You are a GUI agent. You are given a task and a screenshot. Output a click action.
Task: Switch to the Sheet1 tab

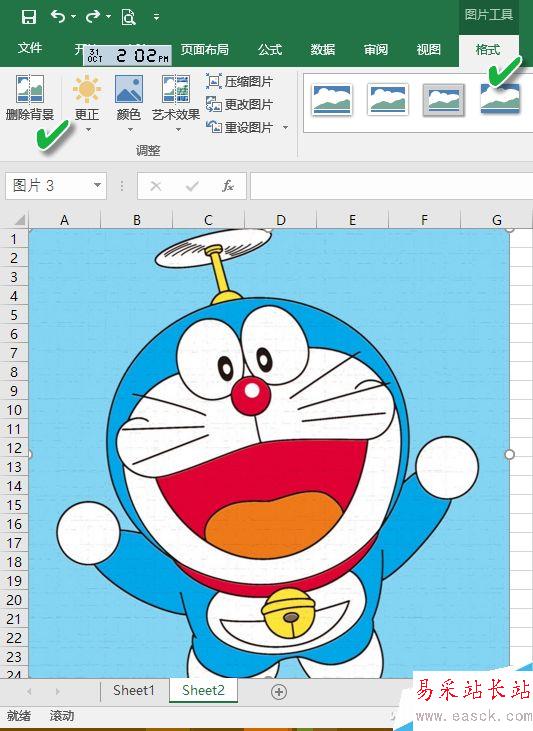click(x=133, y=690)
